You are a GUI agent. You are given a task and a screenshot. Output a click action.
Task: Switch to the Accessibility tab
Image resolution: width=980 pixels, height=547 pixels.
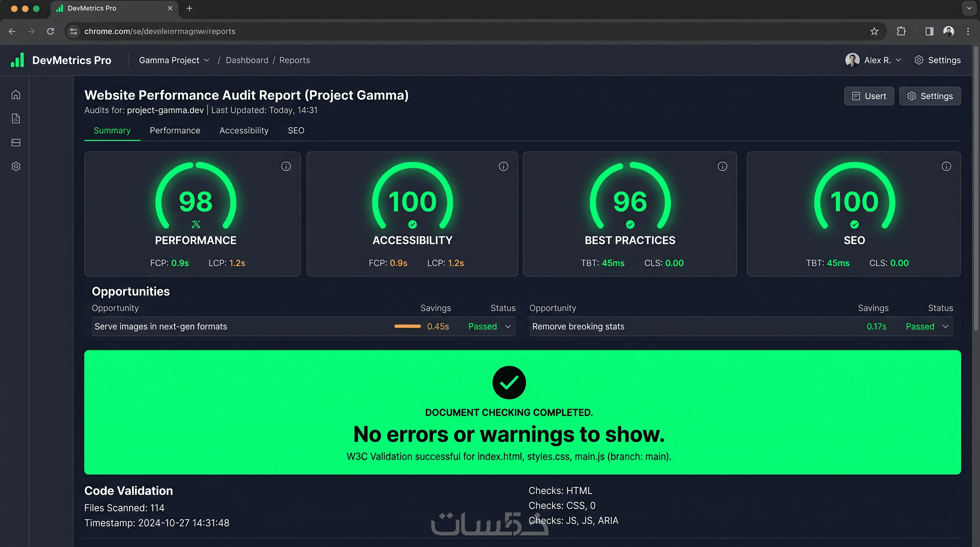(x=244, y=130)
